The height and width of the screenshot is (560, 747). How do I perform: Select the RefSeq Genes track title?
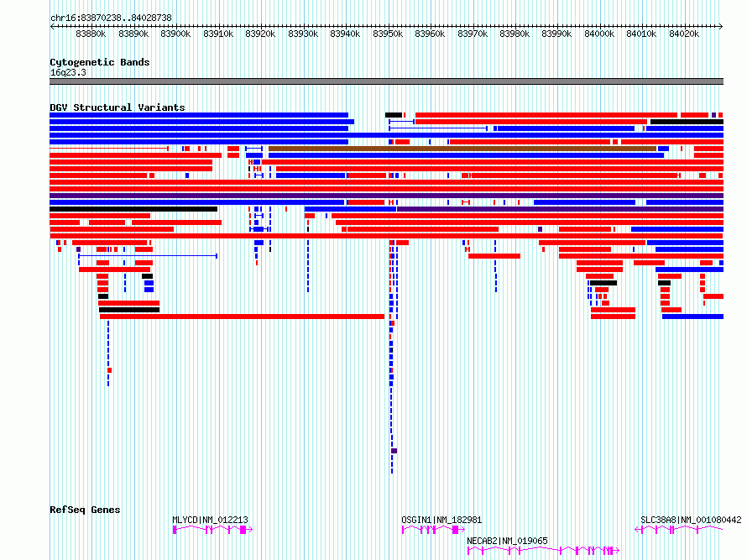(x=85, y=510)
